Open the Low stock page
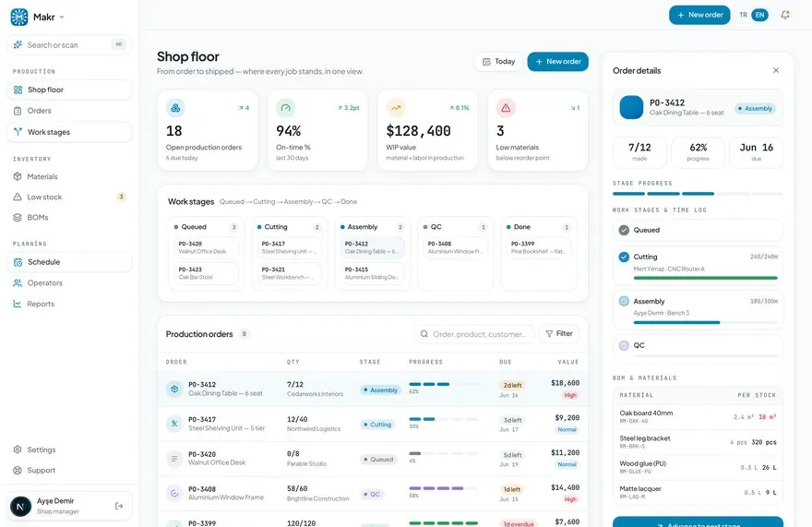This screenshot has width=812, height=527. point(69,197)
